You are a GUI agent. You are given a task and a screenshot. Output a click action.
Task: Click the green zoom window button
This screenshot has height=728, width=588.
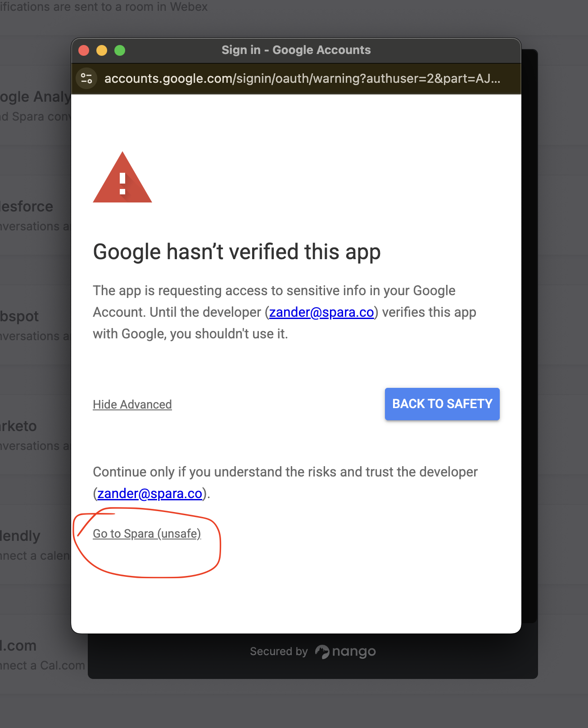[x=120, y=50]
